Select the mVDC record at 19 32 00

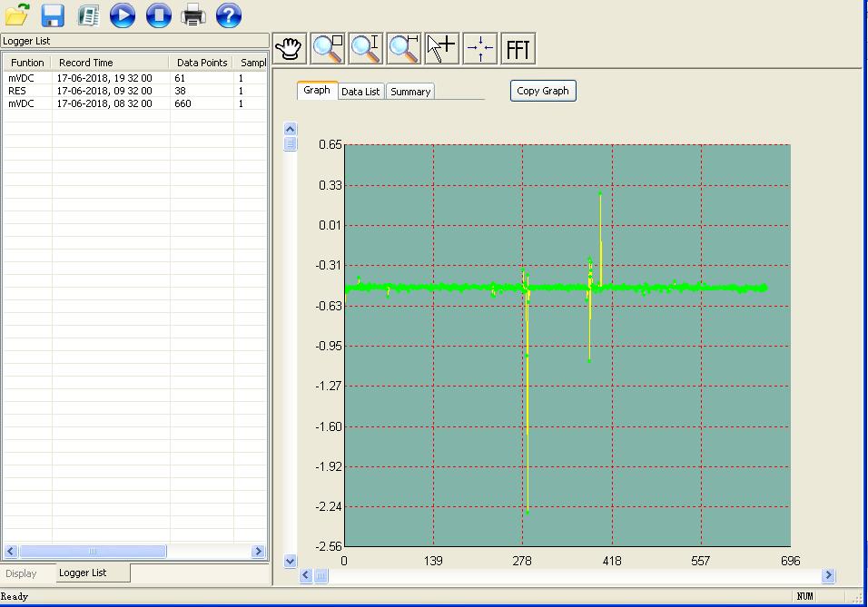pos(135,78)
